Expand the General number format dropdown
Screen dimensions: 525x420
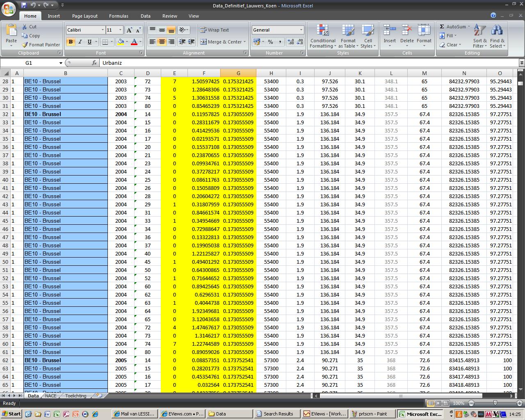point(301,30)
